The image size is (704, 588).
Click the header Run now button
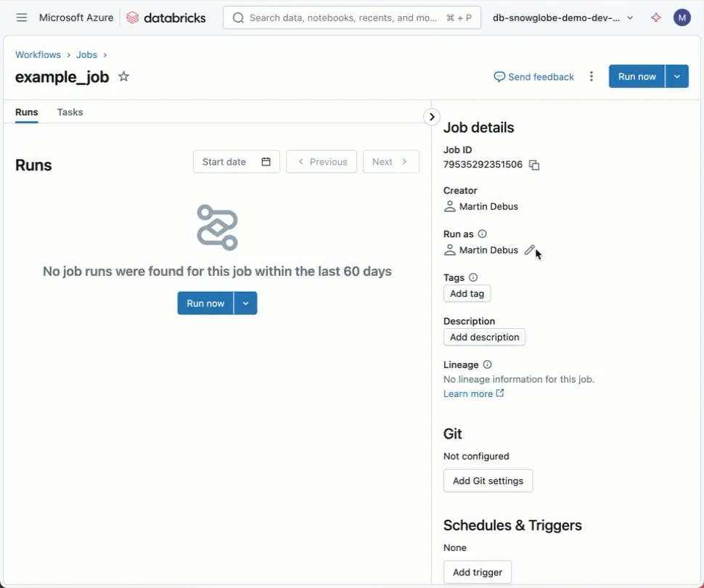[637, 76]
